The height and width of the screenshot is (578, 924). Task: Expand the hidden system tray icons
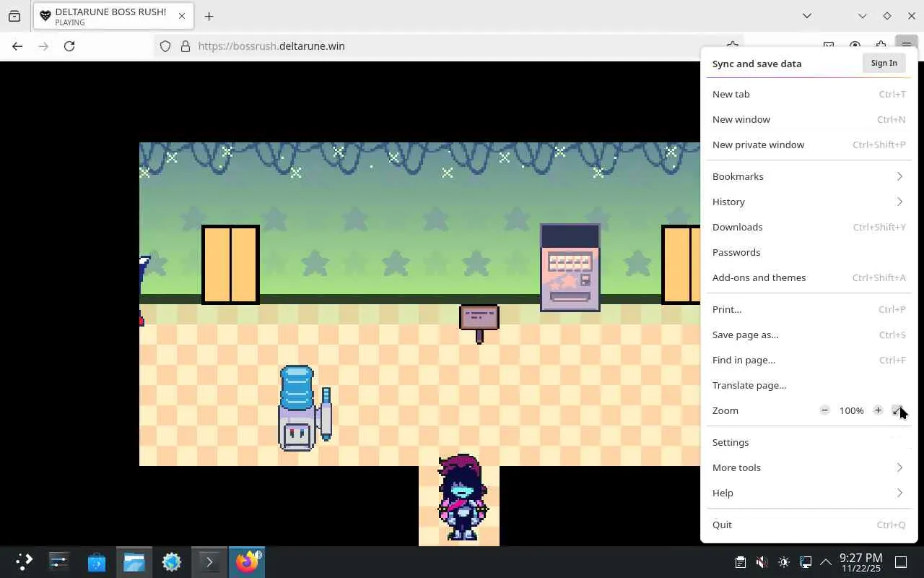coord(826,562)
